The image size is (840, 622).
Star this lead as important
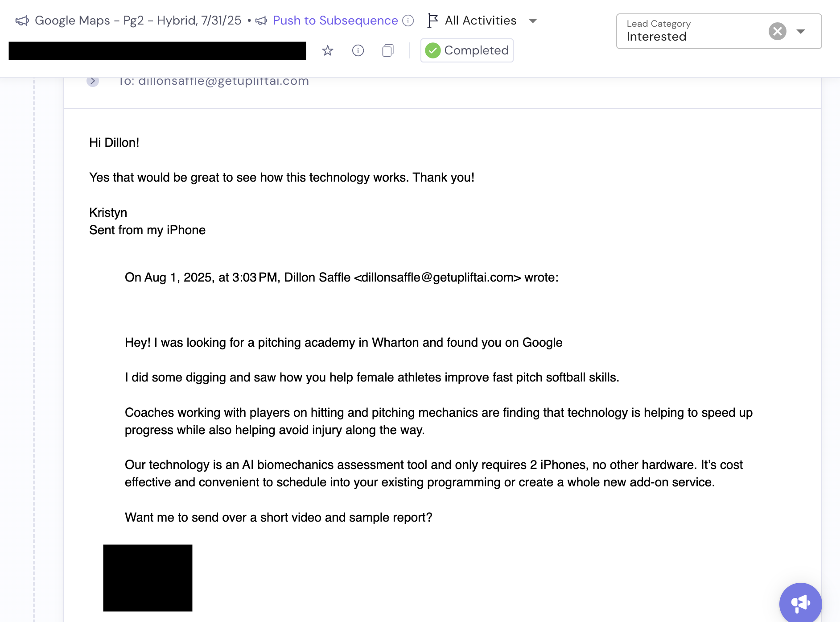pyautogui.click(x=328, y=50)
